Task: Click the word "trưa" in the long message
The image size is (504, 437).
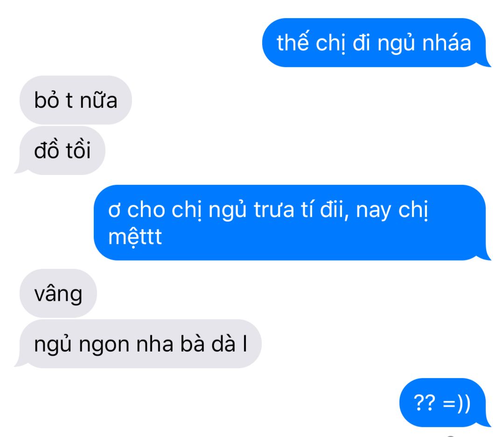Action: (x=274, y=210)
